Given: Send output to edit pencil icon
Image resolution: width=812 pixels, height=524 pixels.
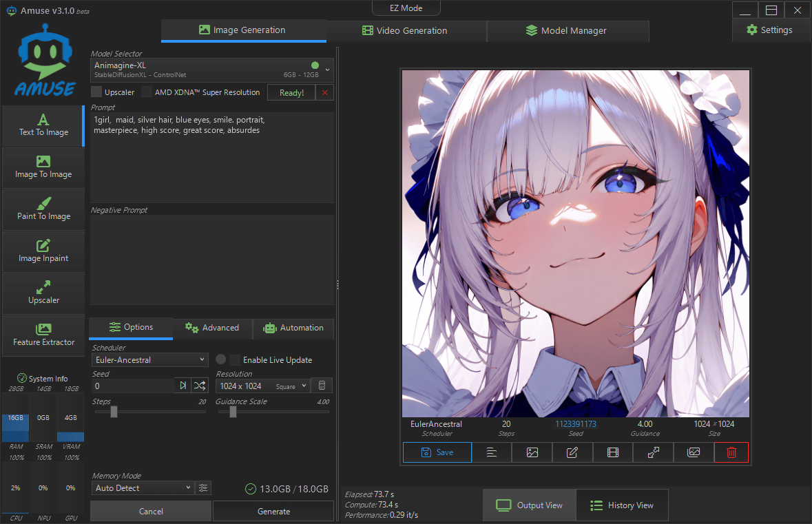Looking at the screenshot, I should click(x=572, y=452).
